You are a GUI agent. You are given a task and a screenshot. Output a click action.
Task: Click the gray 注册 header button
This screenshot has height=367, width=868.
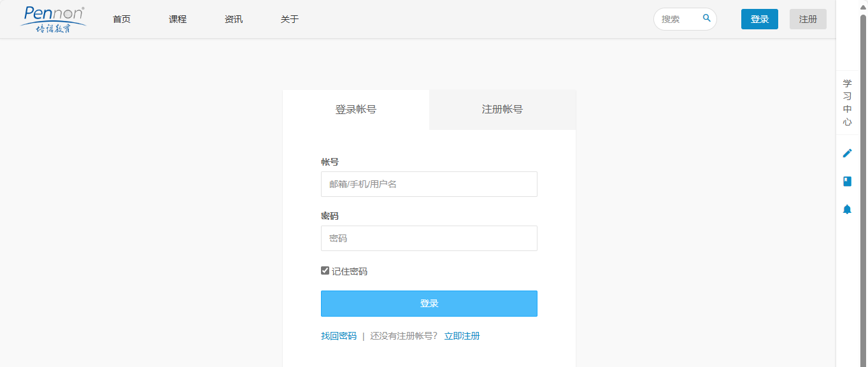[x=808, y=19]
